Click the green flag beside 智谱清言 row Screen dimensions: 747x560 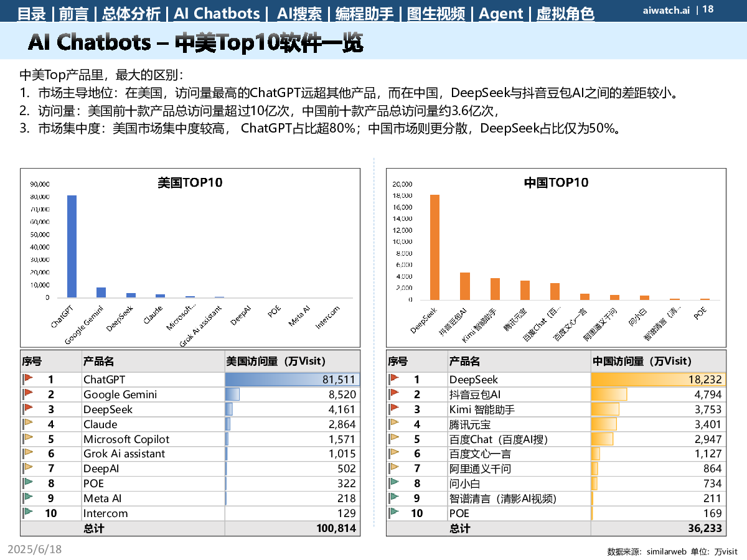click(x=393, y=498)
